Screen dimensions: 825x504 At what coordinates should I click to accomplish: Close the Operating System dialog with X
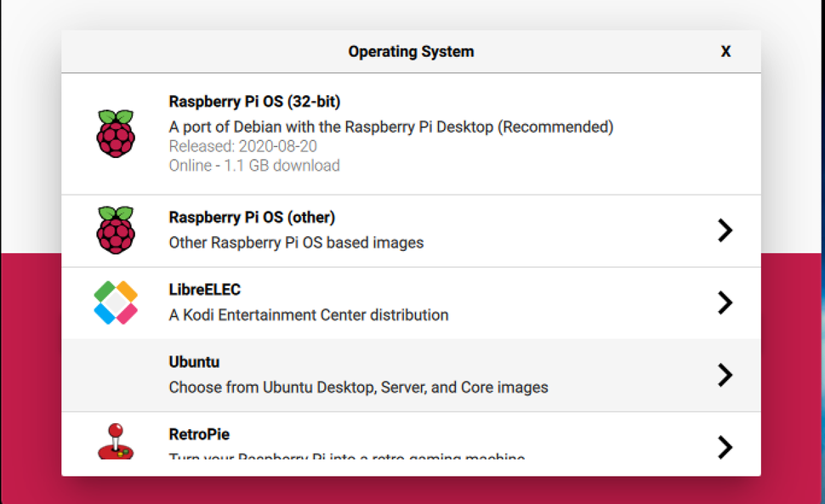click(x=725, y=51)
